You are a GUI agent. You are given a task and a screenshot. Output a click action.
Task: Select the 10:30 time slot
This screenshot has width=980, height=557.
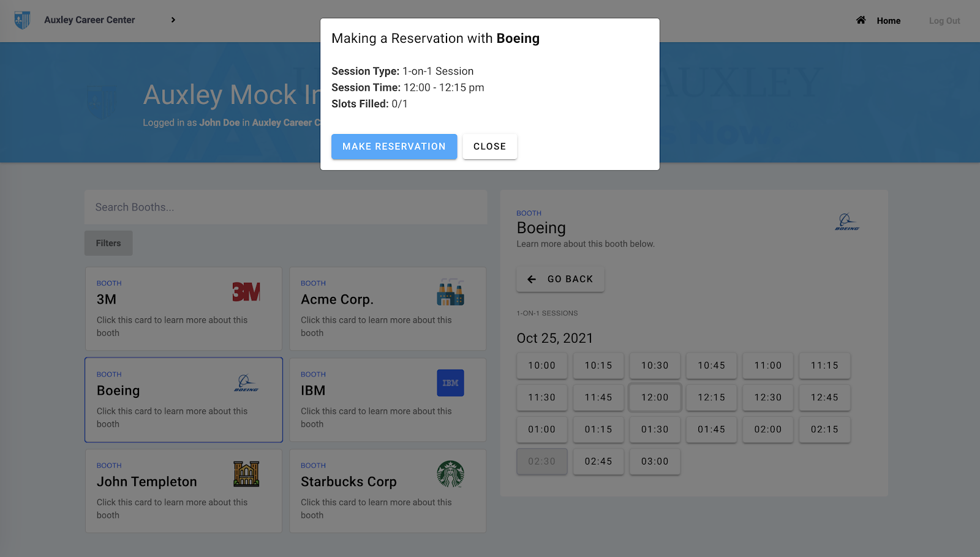click(655, 365)
